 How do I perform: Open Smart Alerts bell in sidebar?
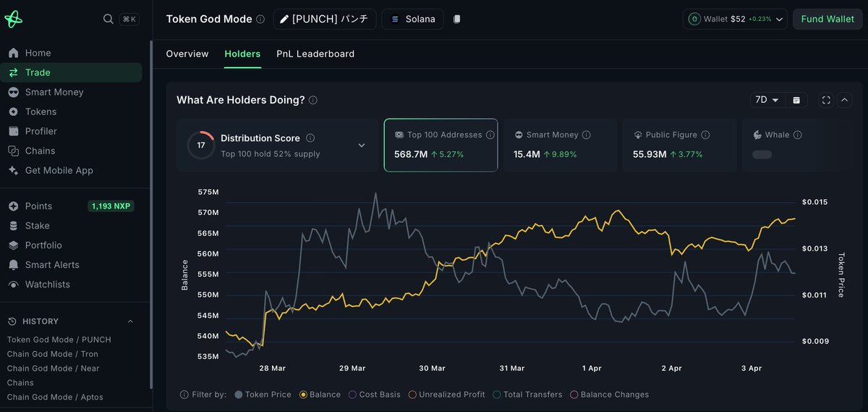[13, 265]
